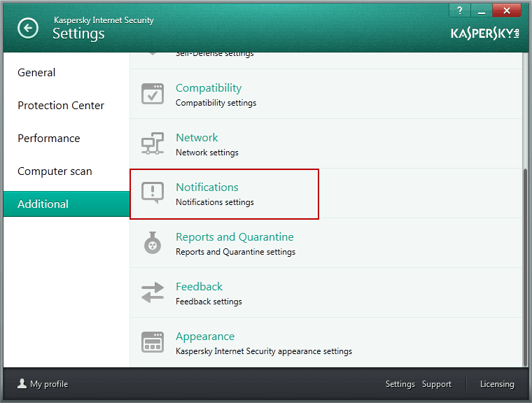Close the Kaspersky Settings window
532x403 pixels.
point(507,10)
